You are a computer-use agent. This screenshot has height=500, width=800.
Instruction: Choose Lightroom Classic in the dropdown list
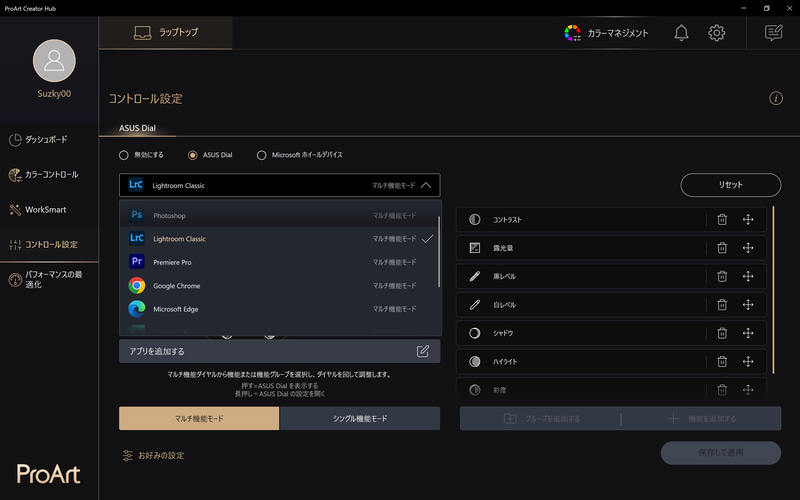click(279, 239)
